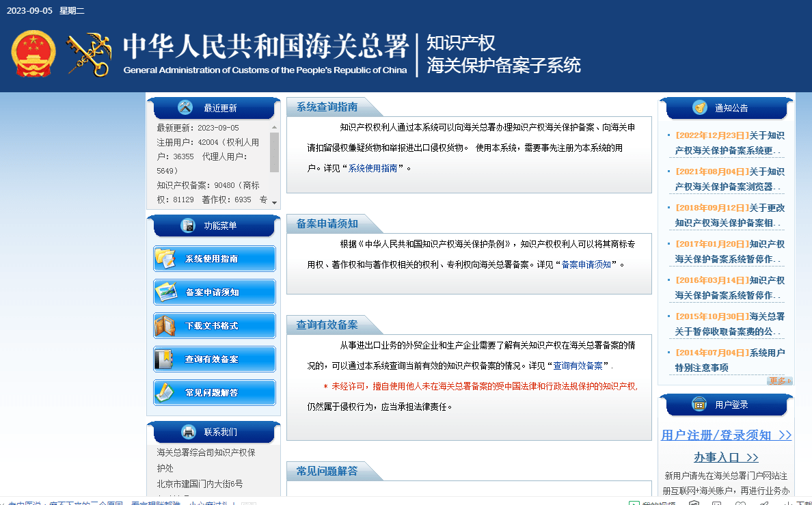The width and height of the screenshot is (812, 505).
Task: Open the notice dated 2021年08月04日
Action: pyautogui.click(x=730, y=179)
